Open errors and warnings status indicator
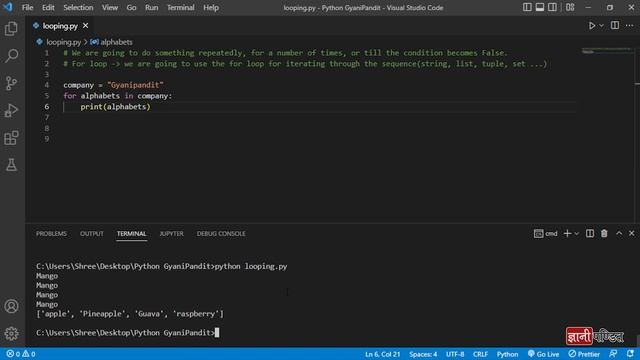Screen dimensions: 640x360 pyautogui.click(x=21, y=354)
